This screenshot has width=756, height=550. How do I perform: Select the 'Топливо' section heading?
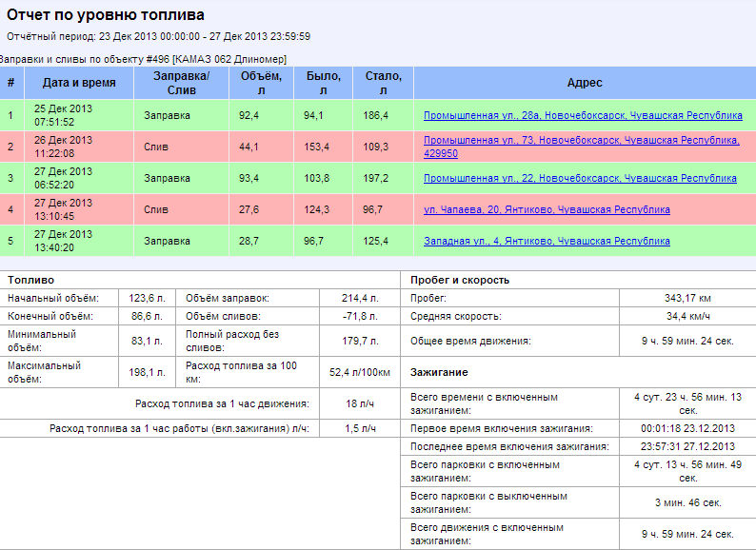point(31,280)
